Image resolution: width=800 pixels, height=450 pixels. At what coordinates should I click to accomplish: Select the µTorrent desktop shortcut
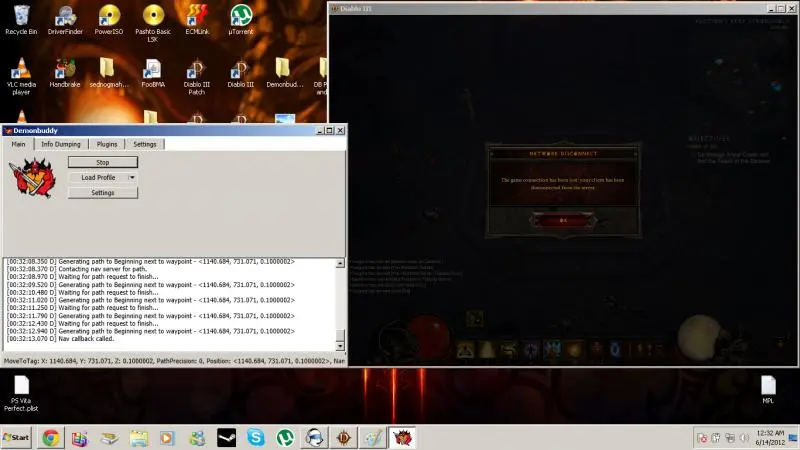click(241, 17)
